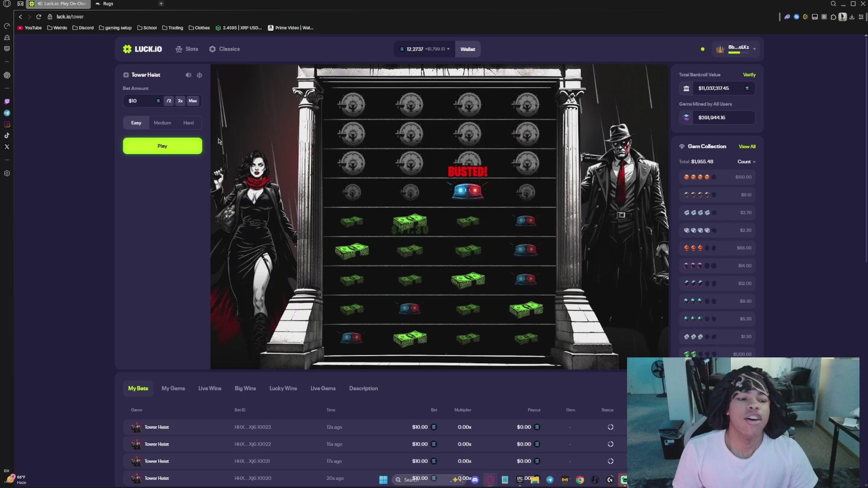
Task: Click the status icon for bet HHX...Xj6:10023
Action: [611, 427]
